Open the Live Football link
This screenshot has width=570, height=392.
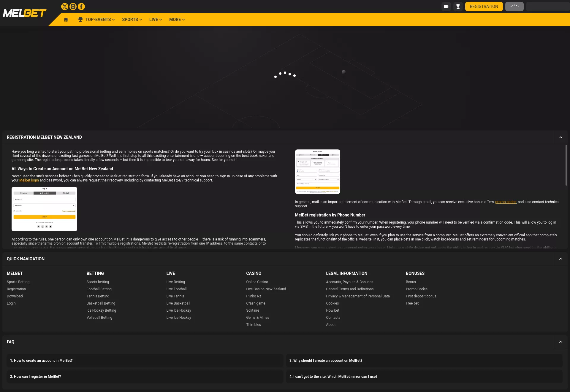click(177, 289)
